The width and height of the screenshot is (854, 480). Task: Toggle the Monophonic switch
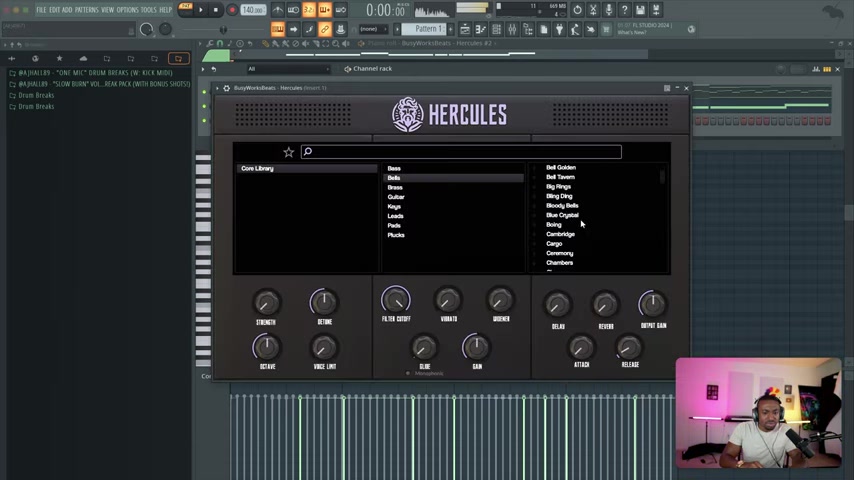(407, 373)
